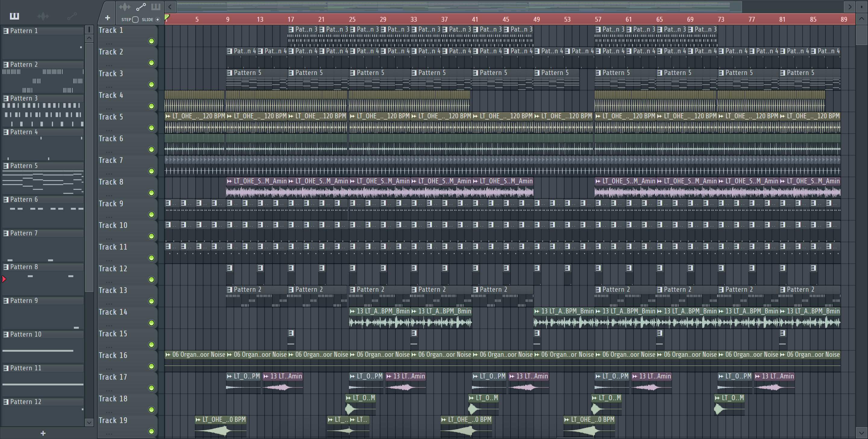The width and height of the screenshot is (868, 439).
Task: Click the Pattern 6 piano-roll icon
Action: pos(6,199)
